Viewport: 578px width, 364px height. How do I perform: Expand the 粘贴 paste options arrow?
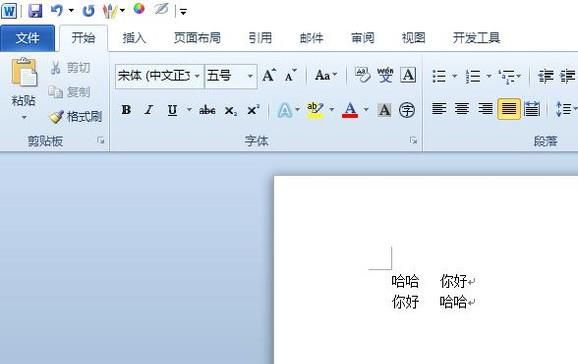[24, 118]
